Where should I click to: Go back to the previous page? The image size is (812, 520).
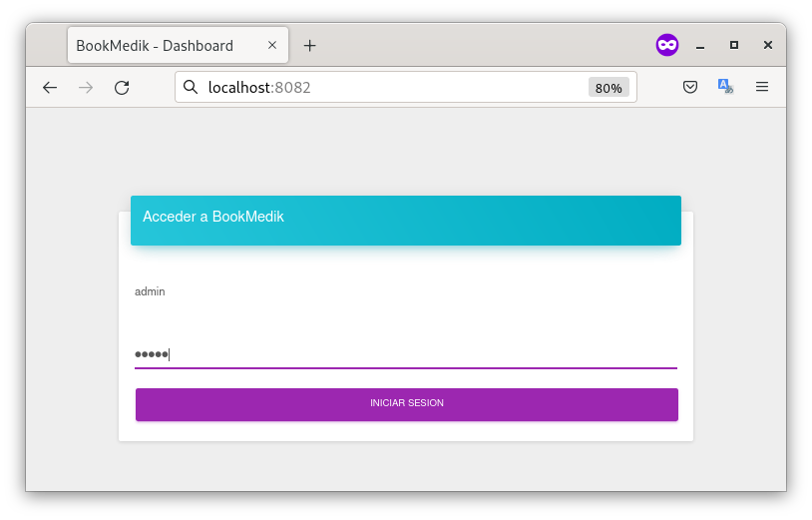50,88
